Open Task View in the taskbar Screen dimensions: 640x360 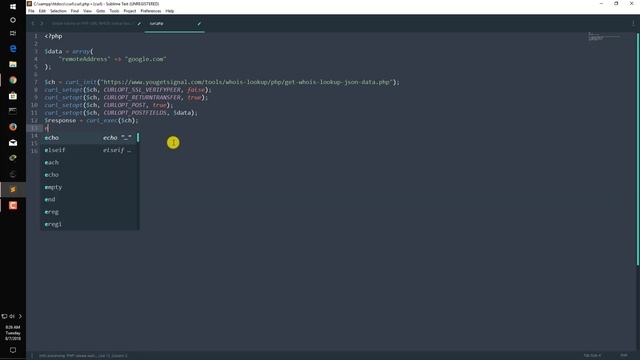pyautogui.click(x=13, y=33)
